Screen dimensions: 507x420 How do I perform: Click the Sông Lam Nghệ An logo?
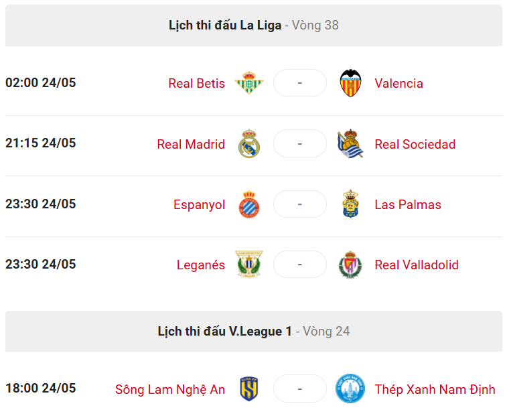click(x=249, y=389)
